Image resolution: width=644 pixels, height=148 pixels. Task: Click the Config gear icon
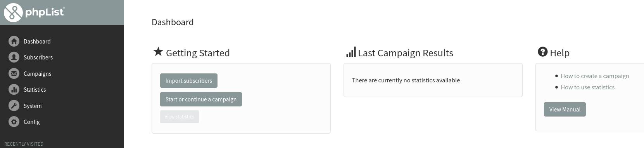(14, 122)
